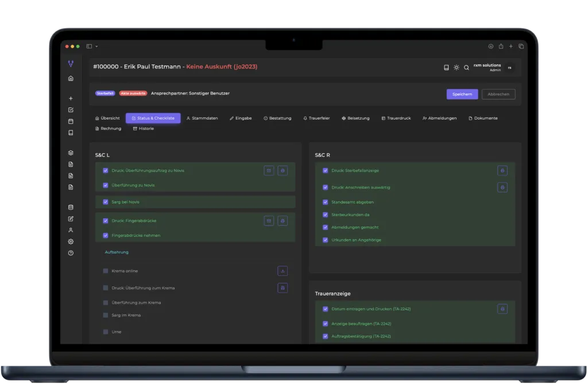Uncheck Anzeige beauftragen (TA-2242) checkbox
The height and width of the screenshot is (384, 588).
[326, 324]
